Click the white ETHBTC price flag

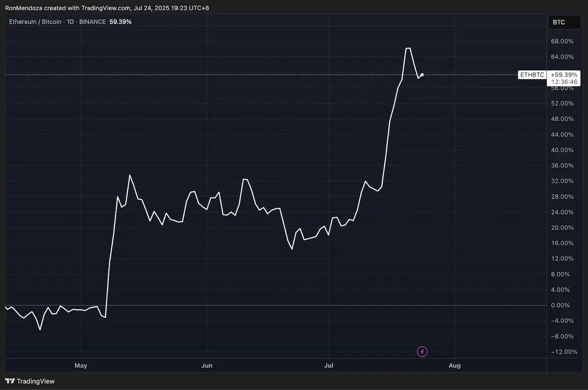tap(532, 74)
